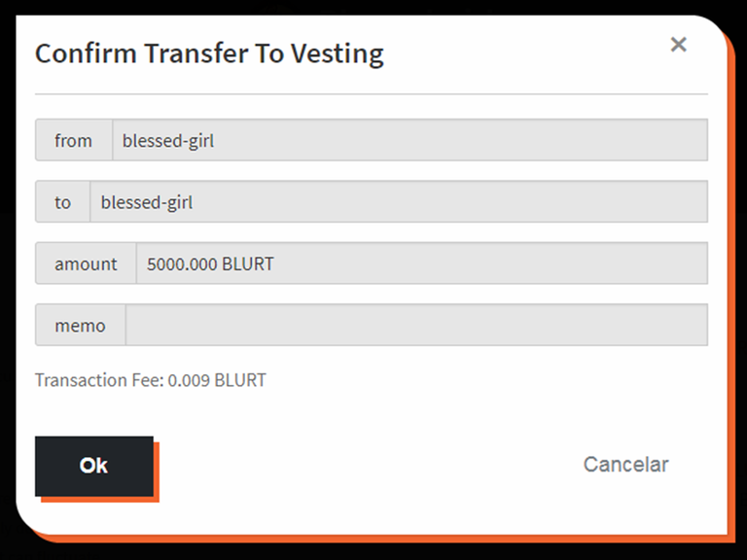Click the amount field with 5000.000 BLURT
This screenshot has width=747, height=560.
point(421,263)
